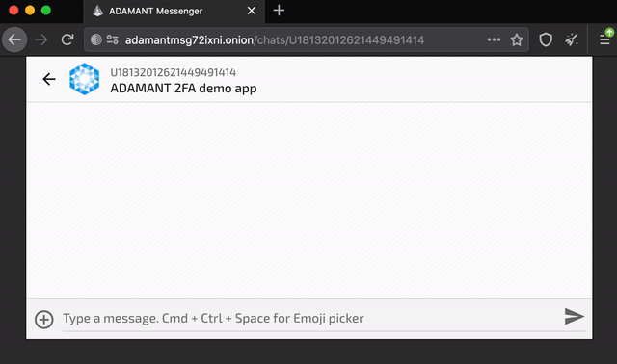Open the page actions three-dot menu

[494, 39]
